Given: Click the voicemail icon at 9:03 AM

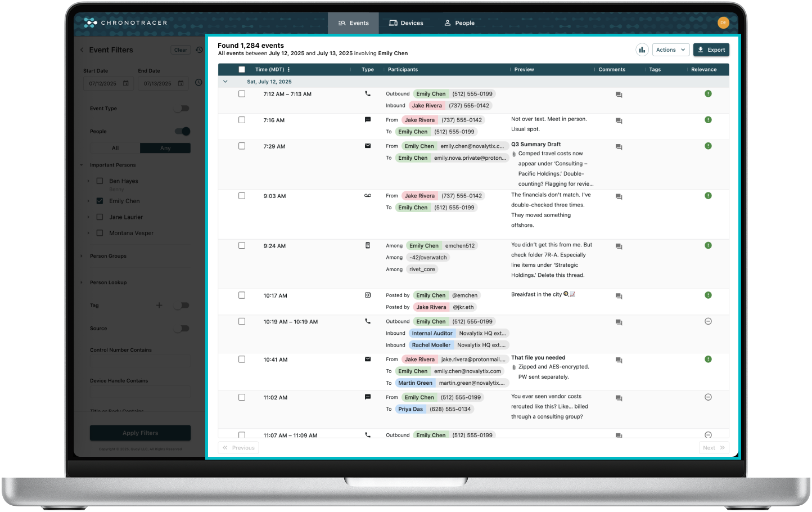Looking at the screenshot, I should (x=368, y=196).
